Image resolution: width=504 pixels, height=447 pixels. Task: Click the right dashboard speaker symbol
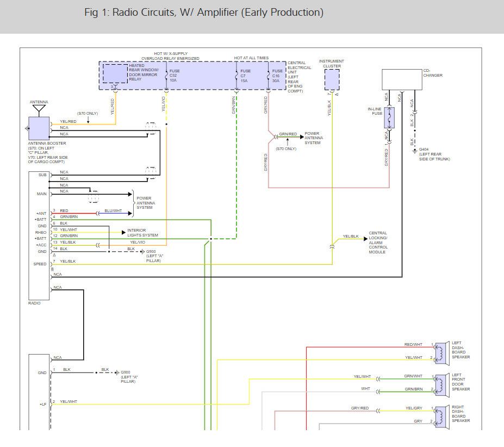[x=443, y=417]
